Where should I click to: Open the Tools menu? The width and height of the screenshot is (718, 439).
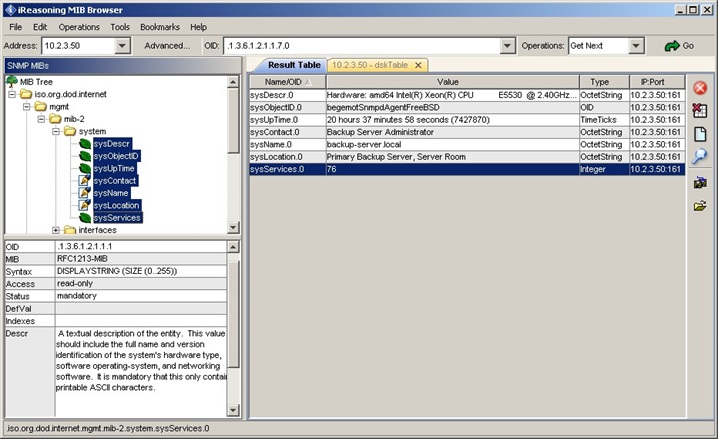click(120, 27)
